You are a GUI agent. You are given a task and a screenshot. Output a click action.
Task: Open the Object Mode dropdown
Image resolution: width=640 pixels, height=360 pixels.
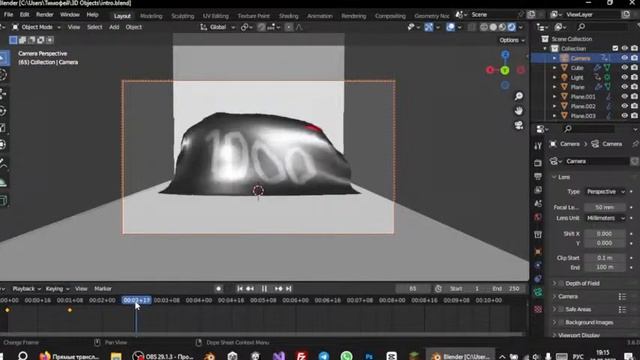coord(37,27)
